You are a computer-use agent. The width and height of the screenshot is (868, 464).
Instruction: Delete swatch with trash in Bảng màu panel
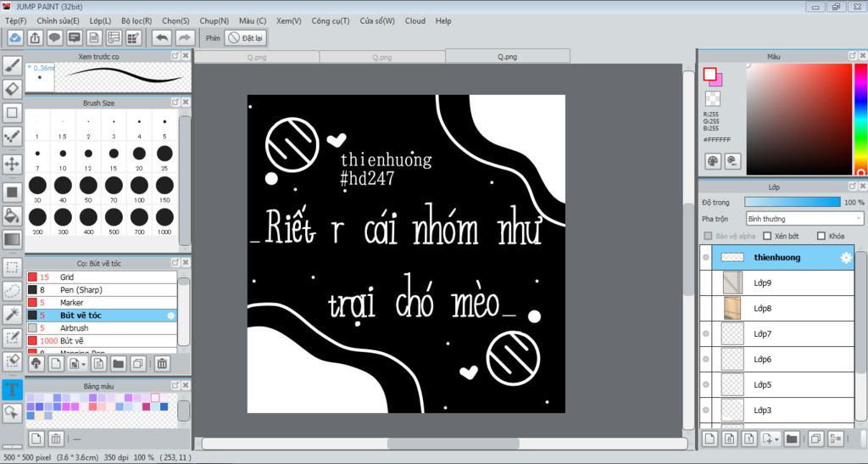pos(56,439)
